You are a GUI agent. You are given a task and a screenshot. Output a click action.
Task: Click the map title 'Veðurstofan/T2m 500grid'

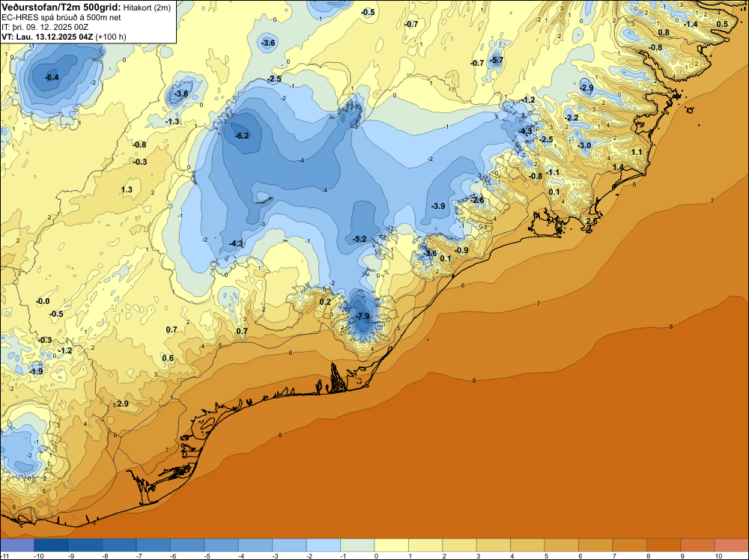coord(61,7)
